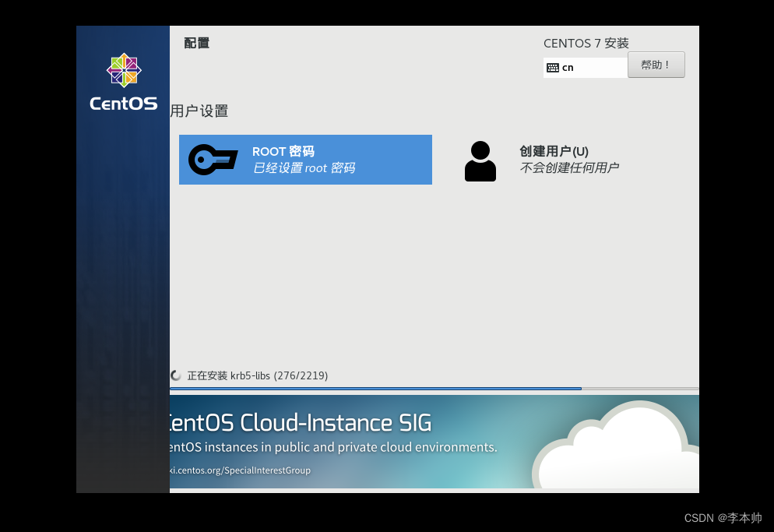This screenshot has width=774, height=532.
Task: Click the Cloud-Instance SIG banner heading
Action: pyautogui.click(x=301, y=423)
